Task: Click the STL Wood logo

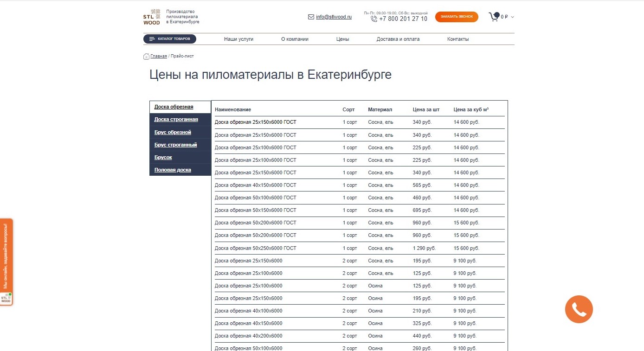Action: 152,17
